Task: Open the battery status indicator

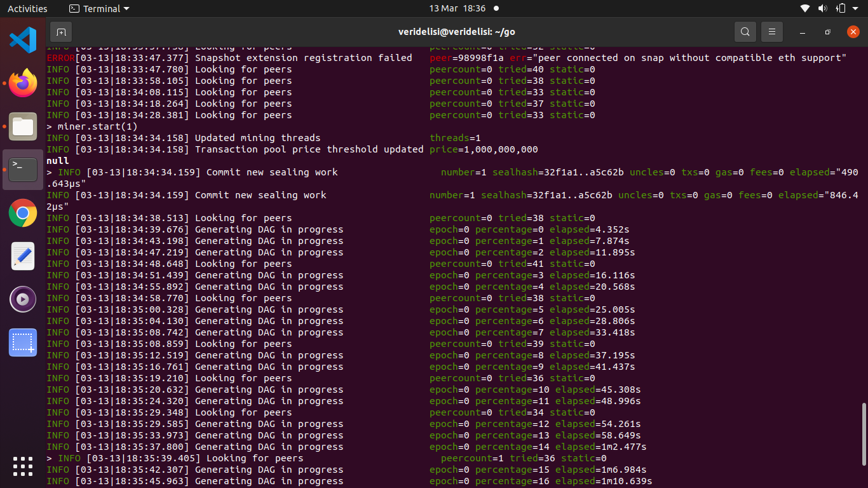Action: [x=841, y=8]
